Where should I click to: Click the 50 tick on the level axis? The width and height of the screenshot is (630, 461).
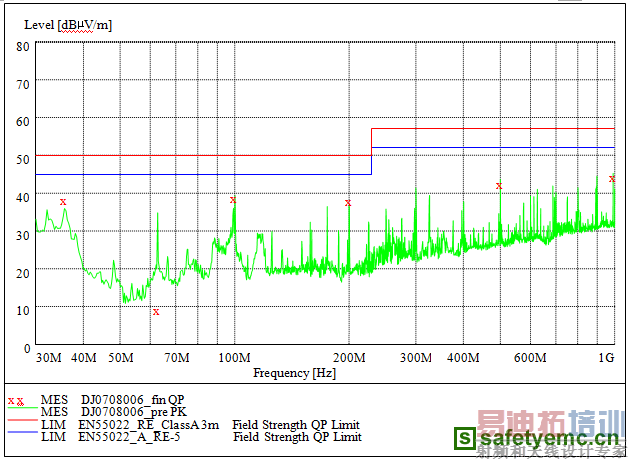23,159
